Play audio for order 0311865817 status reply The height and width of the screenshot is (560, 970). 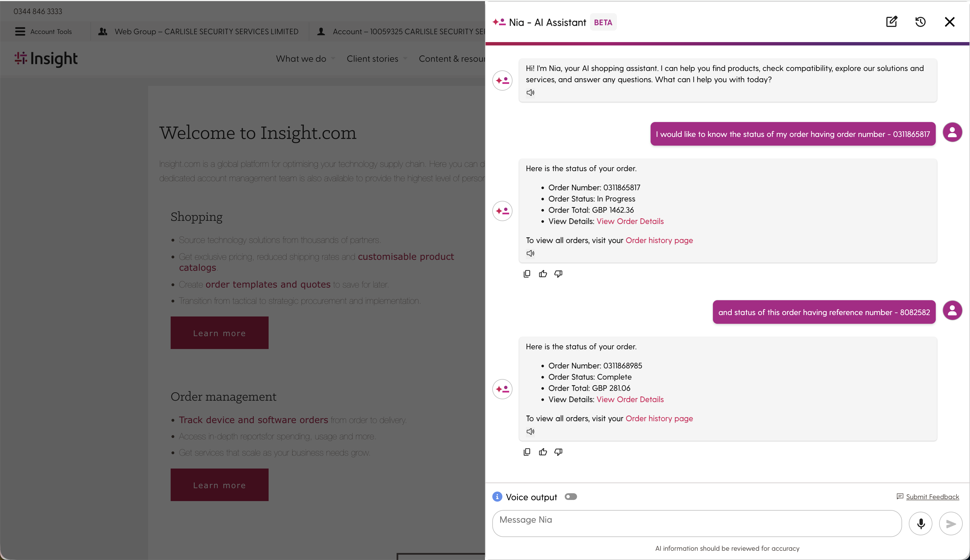(x=530, y=253)
